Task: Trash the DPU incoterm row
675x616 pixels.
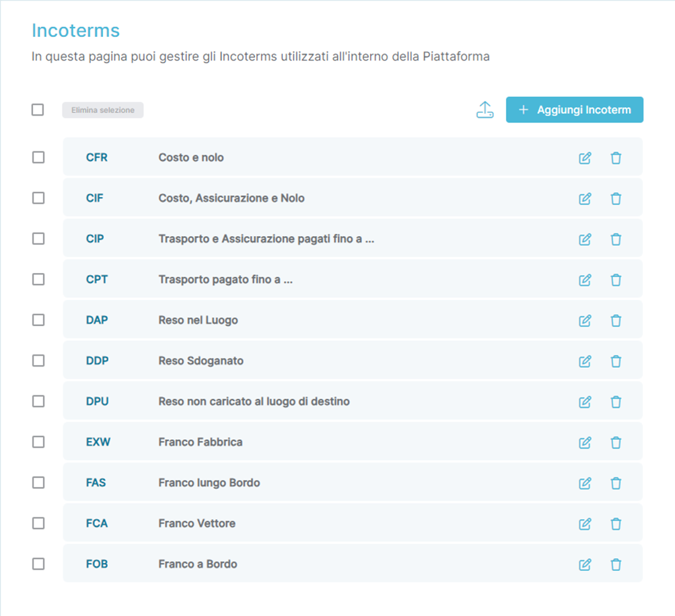Action: tap(616, 402)
